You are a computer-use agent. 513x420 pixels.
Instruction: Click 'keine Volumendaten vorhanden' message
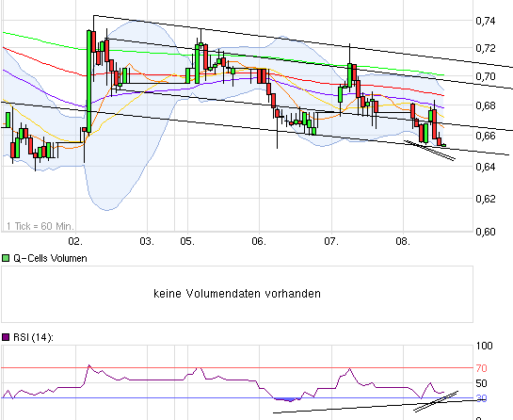pos(237,294)
